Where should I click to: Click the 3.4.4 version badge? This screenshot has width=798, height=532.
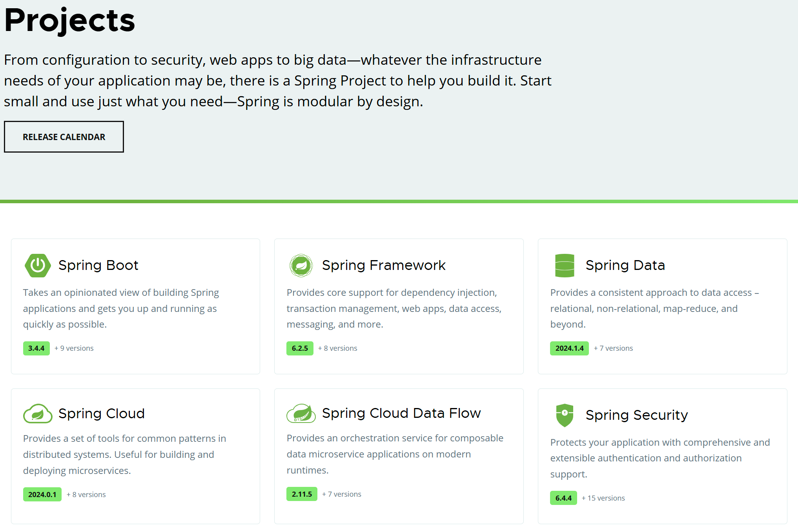point(36,348)
